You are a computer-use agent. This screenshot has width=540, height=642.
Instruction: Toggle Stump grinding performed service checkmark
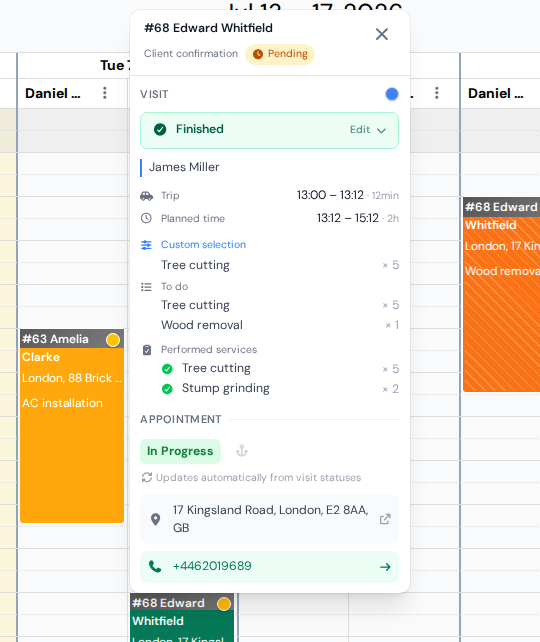pyautogui.click(x=167, y=389)
